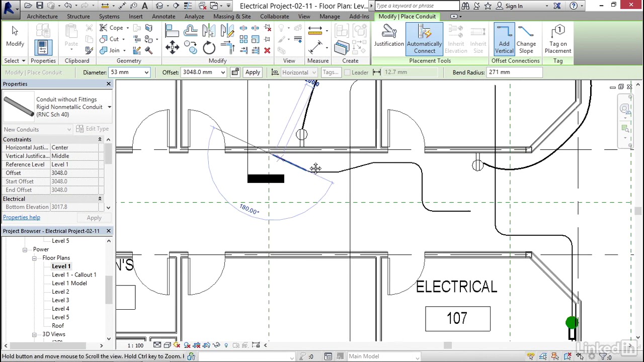Click the Apply offset button
The width and height of the screenshot is (644, 362).
(253, 72)
